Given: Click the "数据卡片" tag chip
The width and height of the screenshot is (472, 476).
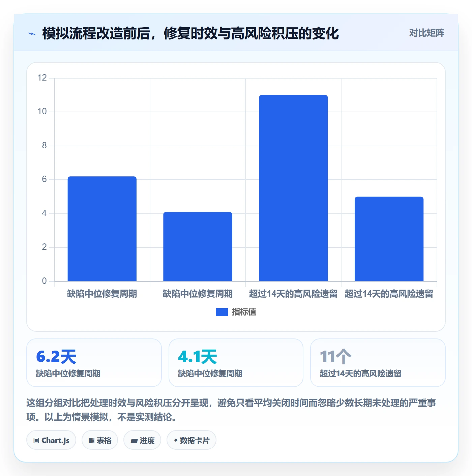Looking at the screenshot, I should pos(191,440).
